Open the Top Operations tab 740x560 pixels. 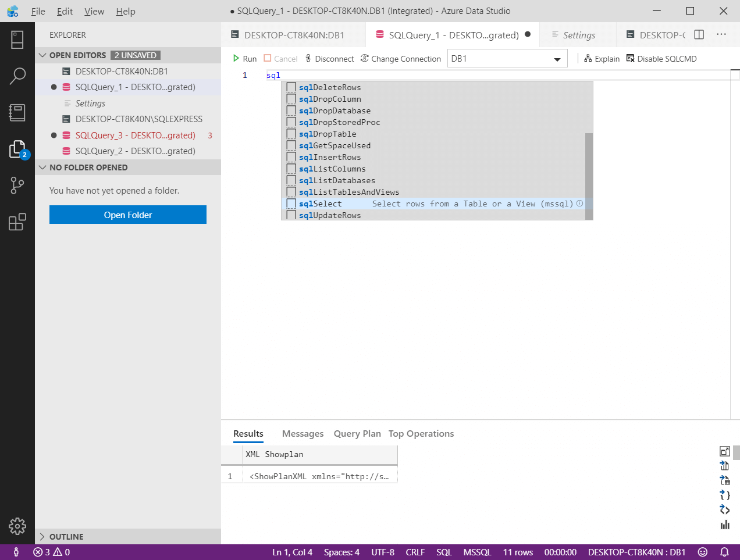421,434
